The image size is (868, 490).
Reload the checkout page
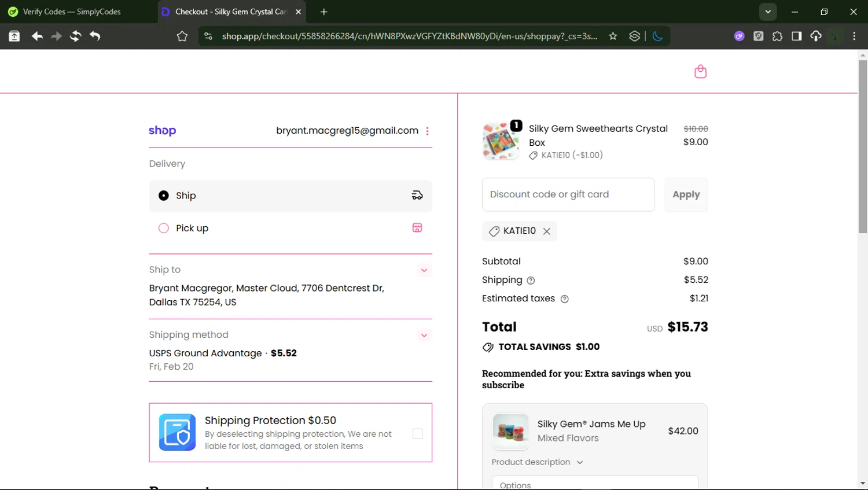[x=75, y=36]
